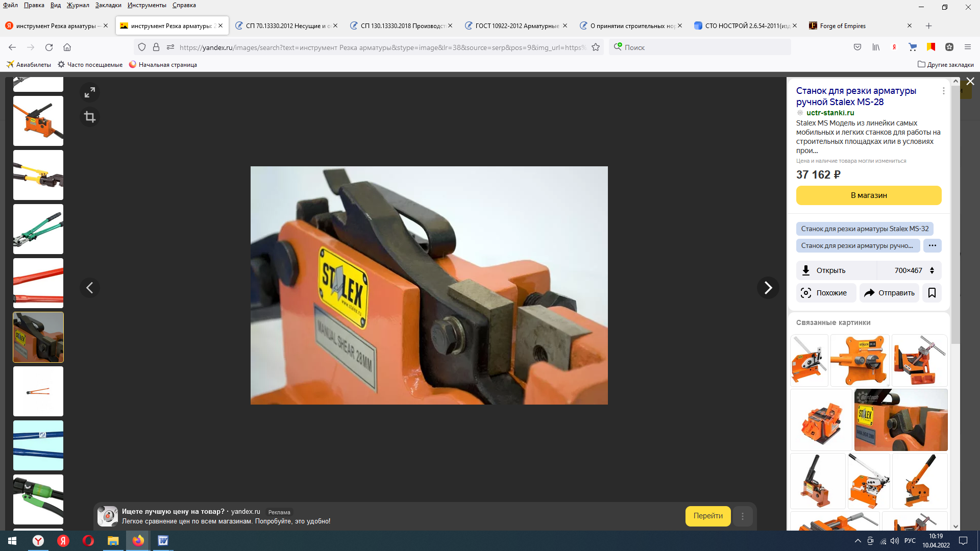
Task: Open the Файл menu
Action: (x=10, y=5)
